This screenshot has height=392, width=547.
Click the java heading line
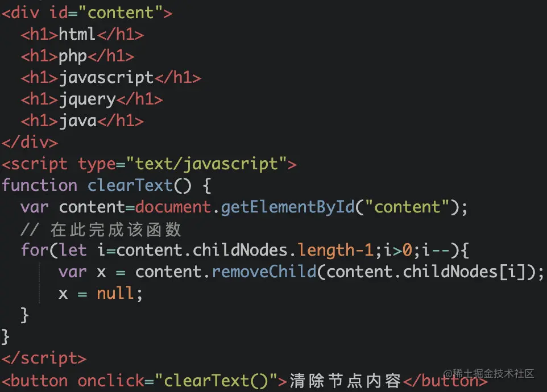(x=82, y=121)
